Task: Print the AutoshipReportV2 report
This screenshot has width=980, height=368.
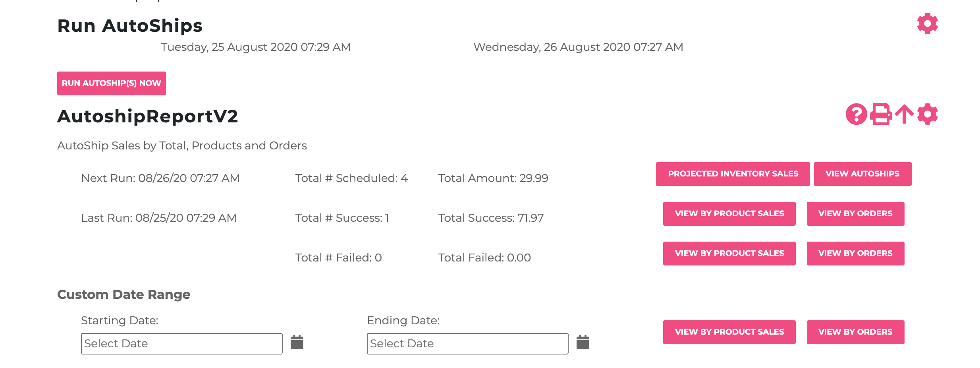Action: 881,114
